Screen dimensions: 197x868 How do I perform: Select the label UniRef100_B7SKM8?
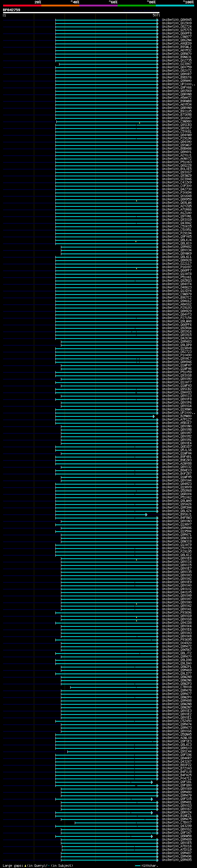coord(177,115)
